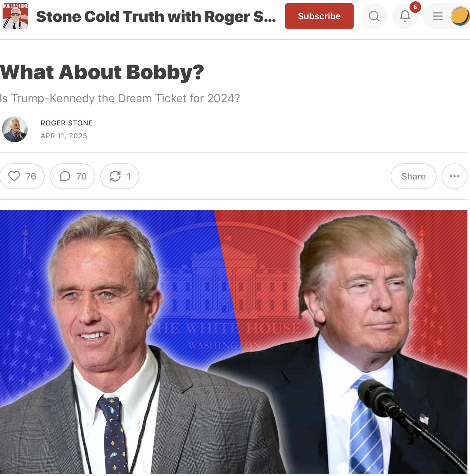Open more options three-dot menu
Viewport: 470px width, 476px height.
(x=454, y=176)
